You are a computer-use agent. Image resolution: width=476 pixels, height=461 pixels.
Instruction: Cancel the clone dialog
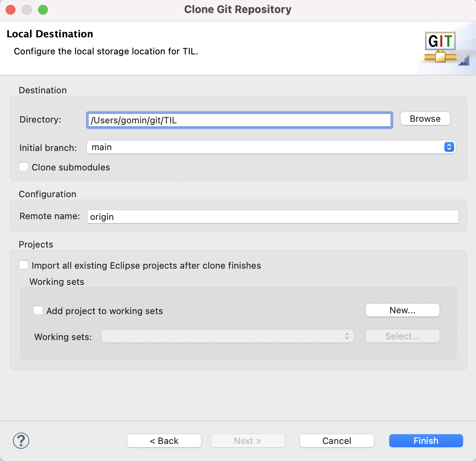click(337, 441)
